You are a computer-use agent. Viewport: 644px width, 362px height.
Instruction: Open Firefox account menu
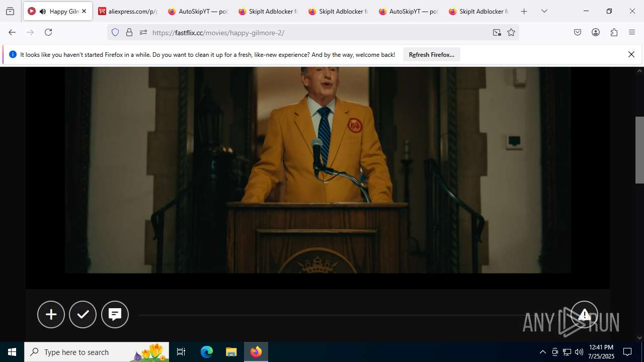point(596,32)
